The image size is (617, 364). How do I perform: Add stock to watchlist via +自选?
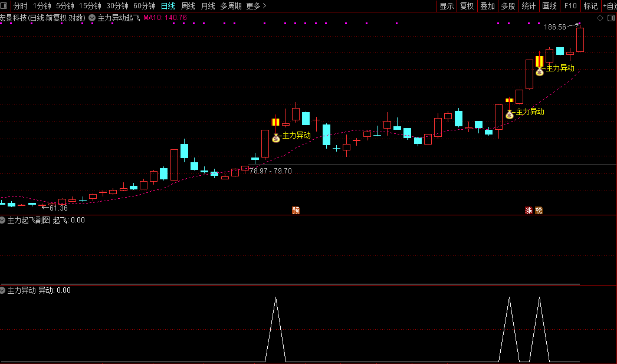click(x=609, y=6)
